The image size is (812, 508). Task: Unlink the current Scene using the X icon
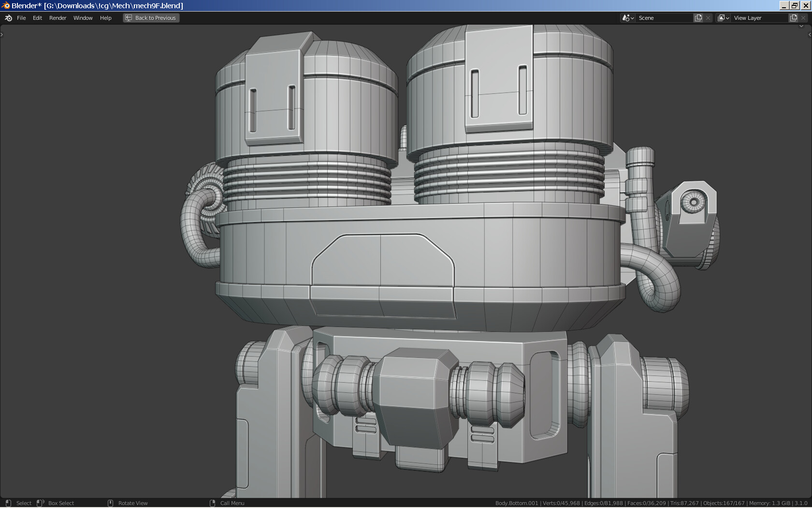pyautogui.click(x=708, y=17)
